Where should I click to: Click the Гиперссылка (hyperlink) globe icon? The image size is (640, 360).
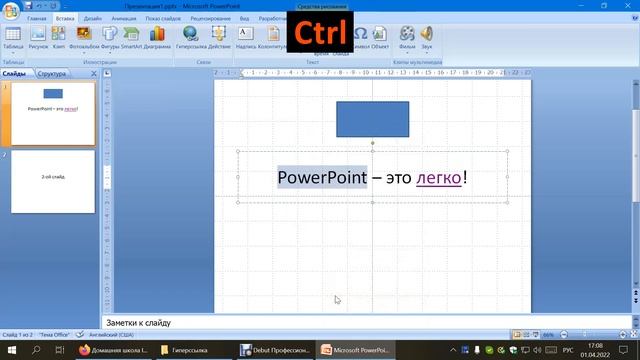[x=191, y=33]
